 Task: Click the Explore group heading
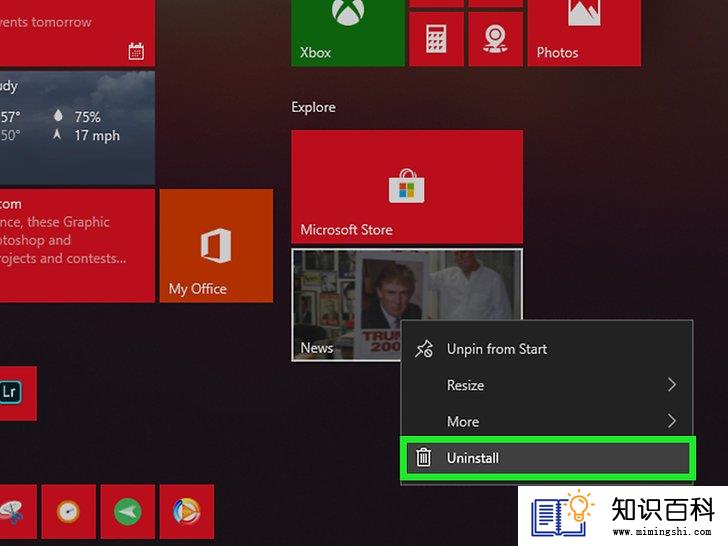click(x=313, y=107)
